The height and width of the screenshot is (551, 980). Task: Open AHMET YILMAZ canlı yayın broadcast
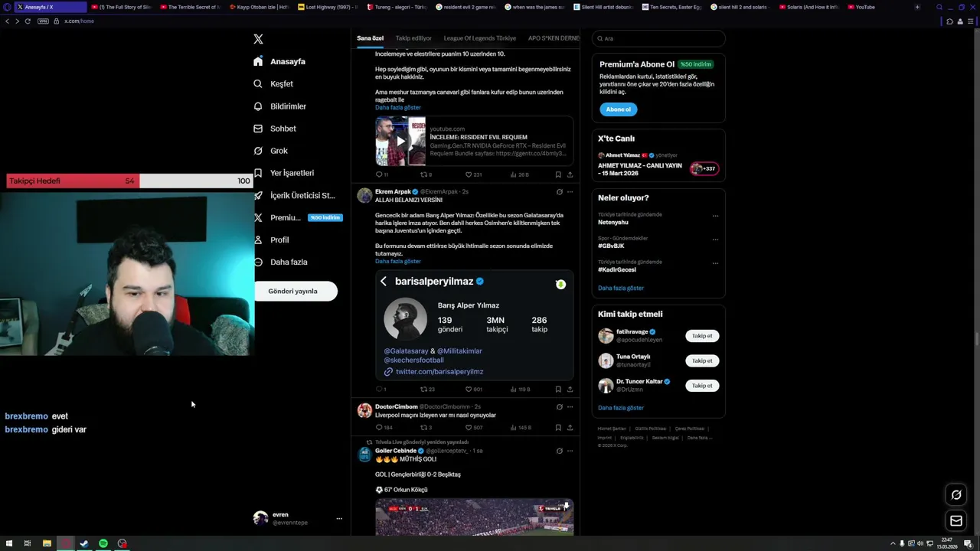coord(658,165)
